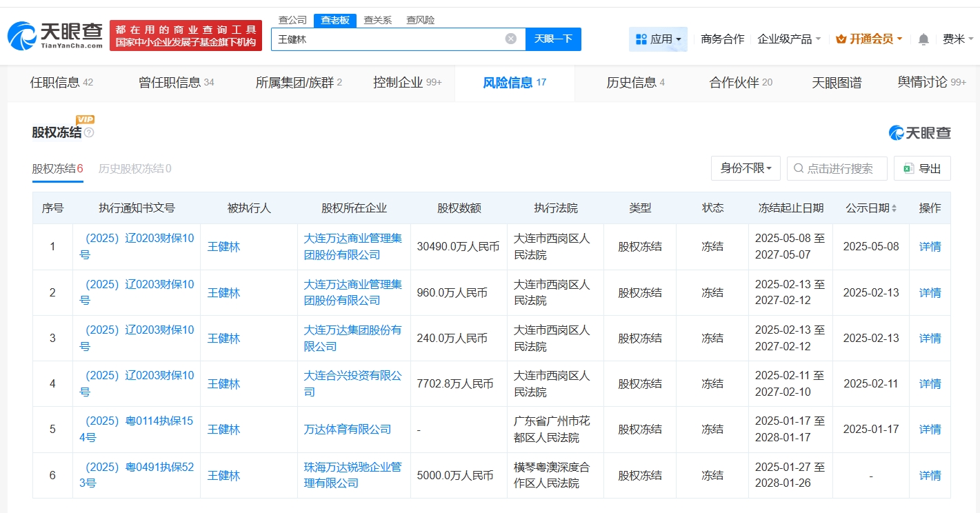Expand the 应用 dropdown
Screen dimensions: 980x513
coord(658,39)
